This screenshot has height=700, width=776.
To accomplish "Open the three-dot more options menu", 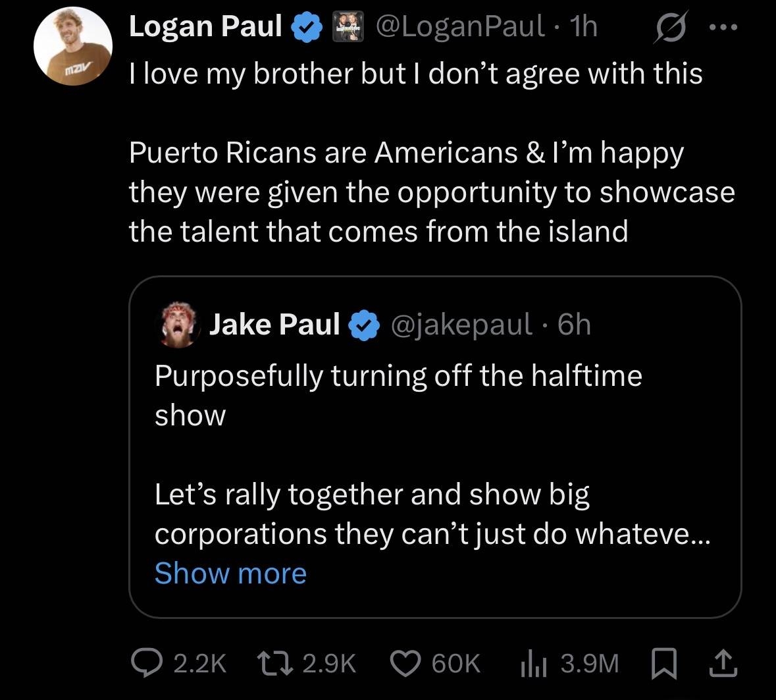I will (725, 28).
